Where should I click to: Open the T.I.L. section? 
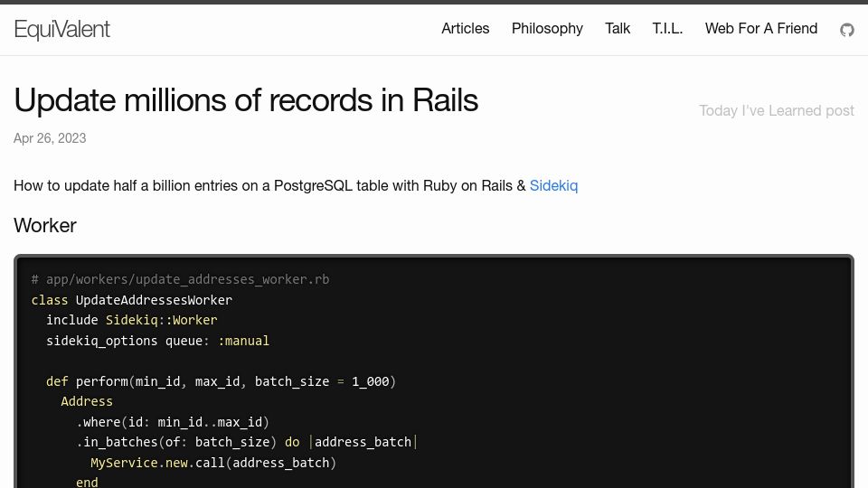tap(667, 28)
